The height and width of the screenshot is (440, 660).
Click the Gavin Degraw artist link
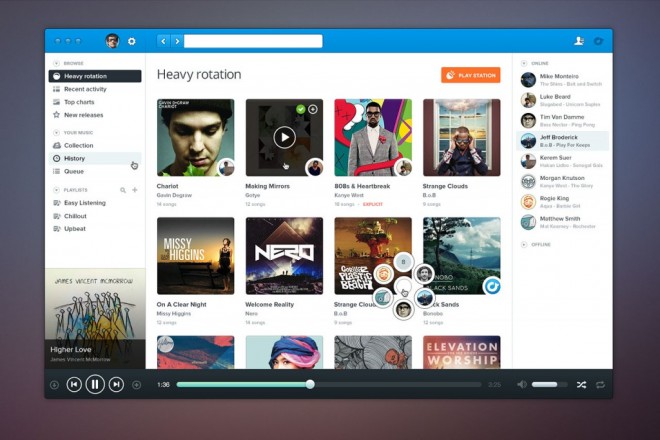pos(174,195)
